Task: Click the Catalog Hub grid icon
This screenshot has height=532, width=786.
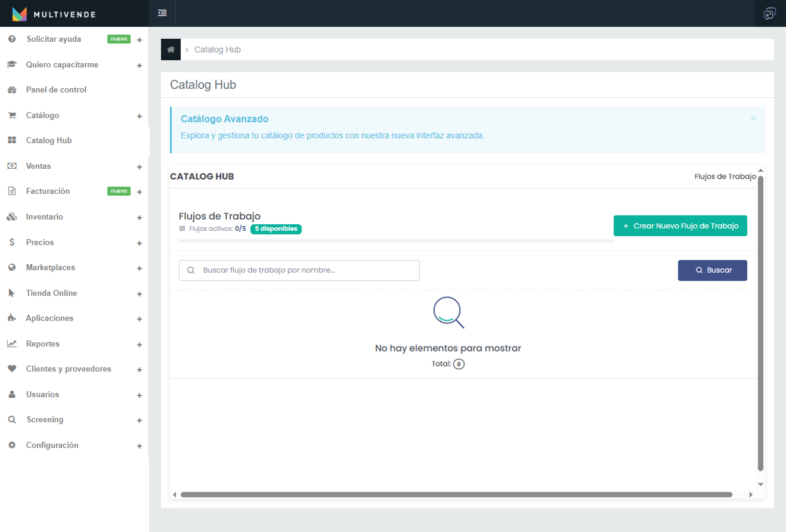Action: point(12,141)
